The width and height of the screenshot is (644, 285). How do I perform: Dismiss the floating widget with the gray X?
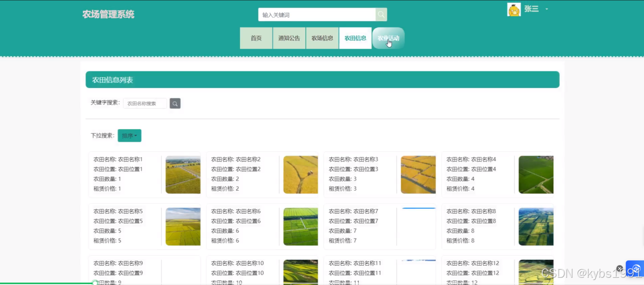click(620, 269)
